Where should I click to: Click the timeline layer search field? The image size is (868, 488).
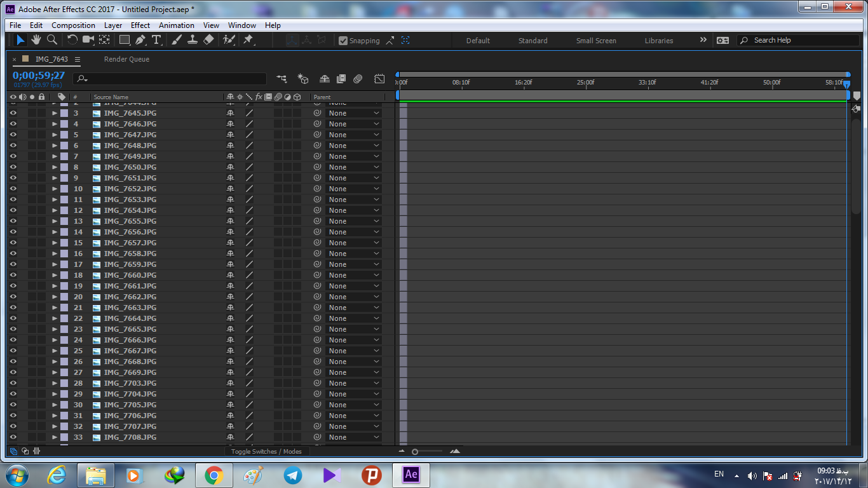point(170,79)
